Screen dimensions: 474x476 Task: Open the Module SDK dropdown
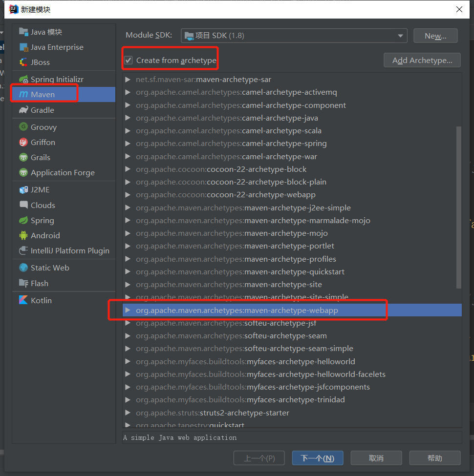click(294, 36)
